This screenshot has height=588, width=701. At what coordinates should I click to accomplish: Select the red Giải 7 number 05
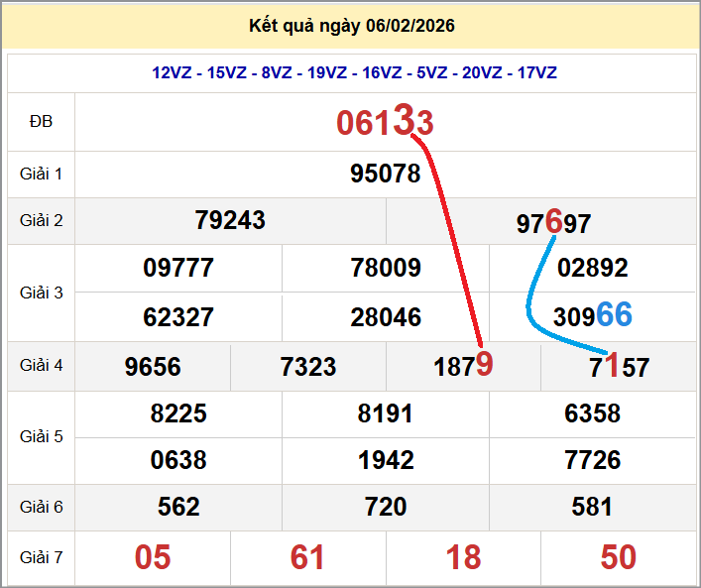(x=153, y=558)
